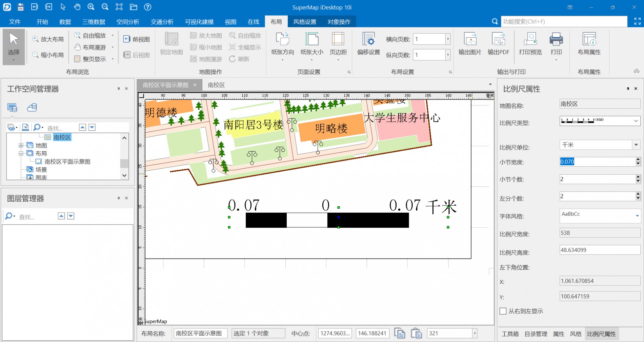Go to 前视图 previous view
This screenshot has width=644, height=342.
137,39
